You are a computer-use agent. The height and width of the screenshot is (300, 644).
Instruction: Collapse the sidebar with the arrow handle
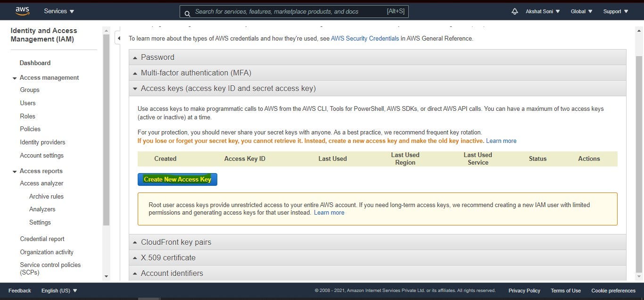(x=119, y=38)
